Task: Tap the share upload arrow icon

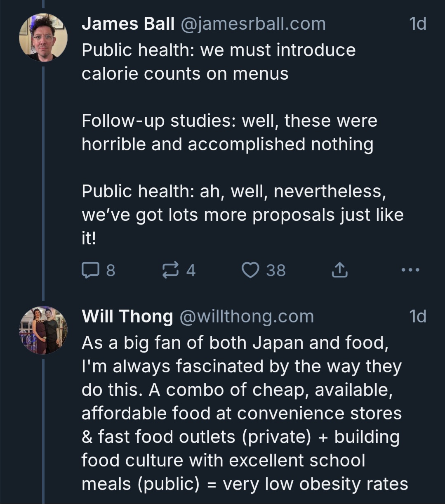Action: click(x=339, y=270)
